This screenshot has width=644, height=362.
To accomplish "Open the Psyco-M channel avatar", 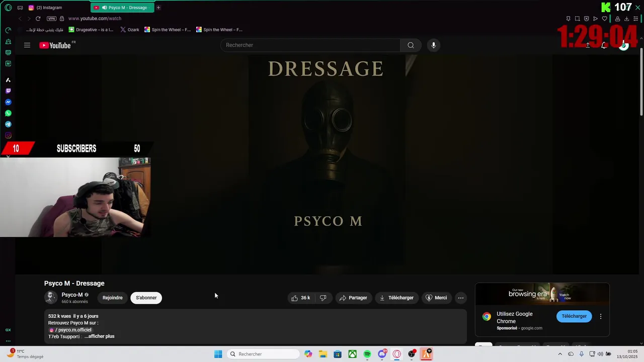I will (x=51, y=298).
